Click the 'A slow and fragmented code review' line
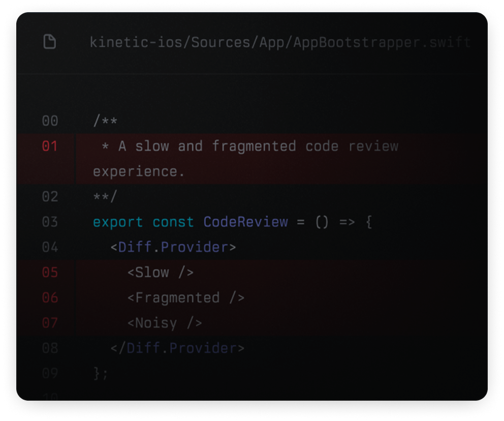This screenshot has height=421, width=504. (250, 146)
